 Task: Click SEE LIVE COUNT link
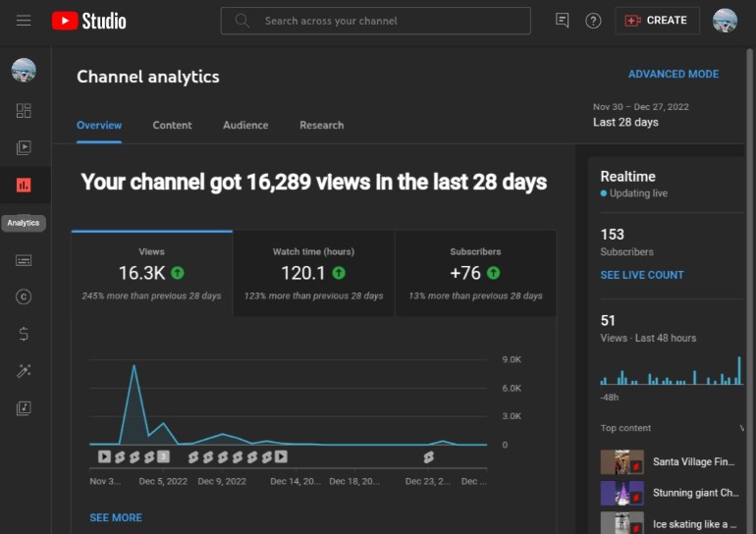(642, 275)
